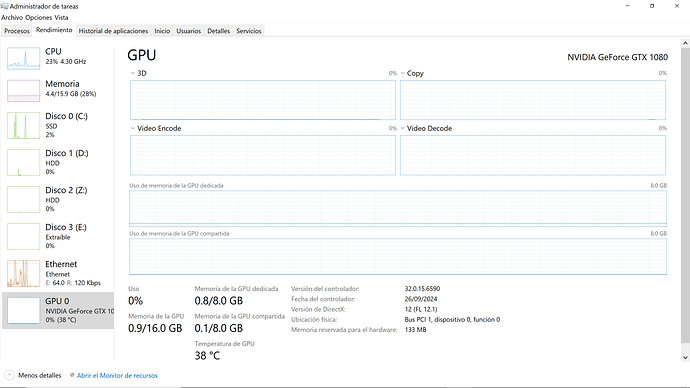Switch to the Servicios tab

[x=249, y=31]
